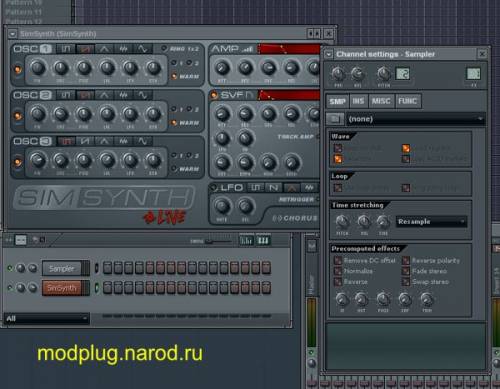Select LFO square waveform

[255, 188]
